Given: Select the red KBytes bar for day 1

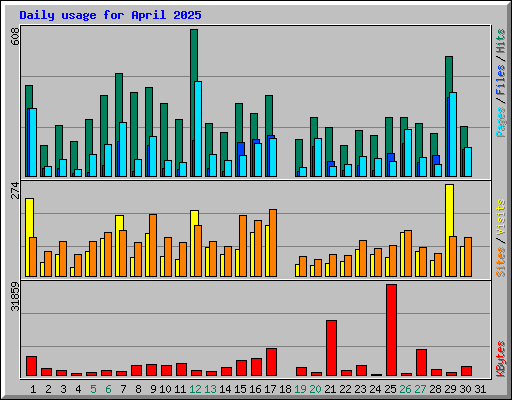Looking at the screenshot, I should pyautogui.click(x=31, y=366).
